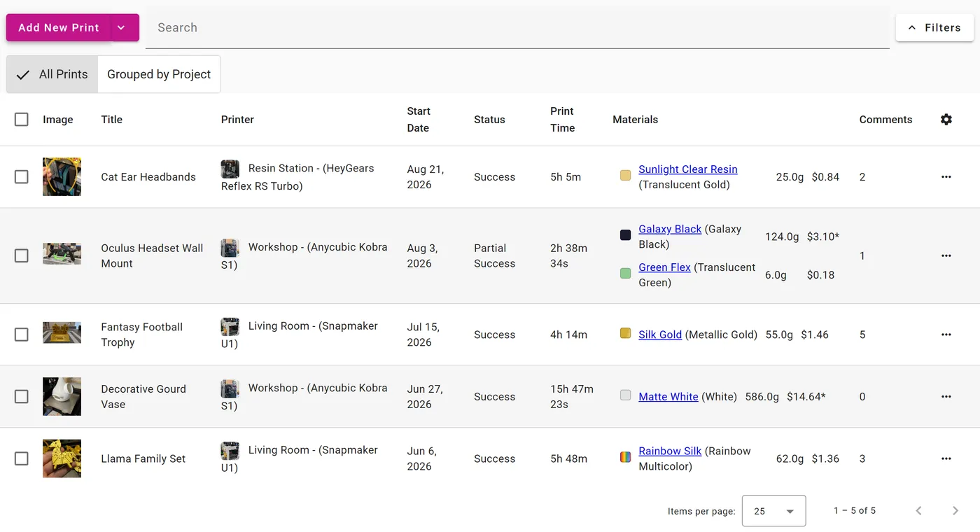Click the Search input field

517,28
